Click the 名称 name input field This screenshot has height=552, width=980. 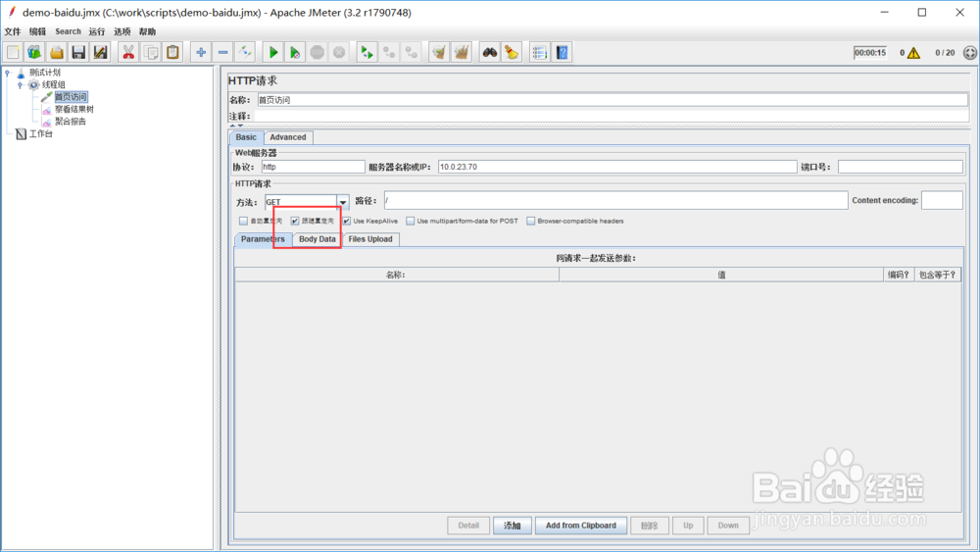pyautogui.click(x=612, y=100)
